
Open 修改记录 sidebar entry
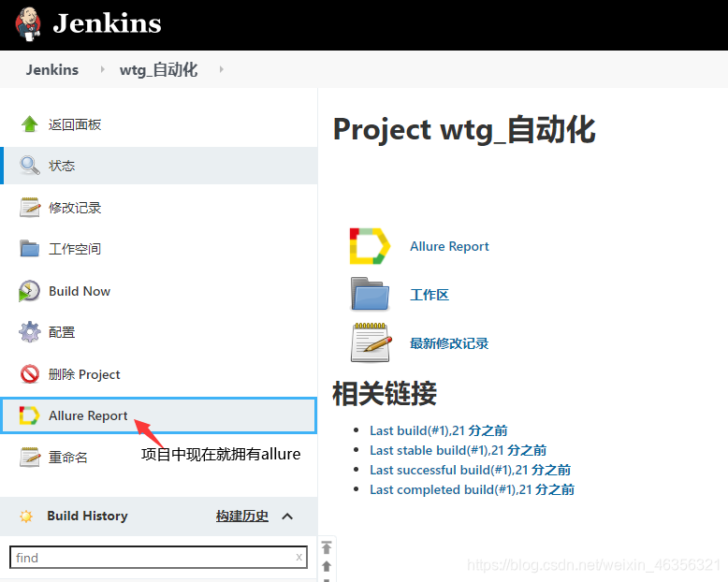75,208
